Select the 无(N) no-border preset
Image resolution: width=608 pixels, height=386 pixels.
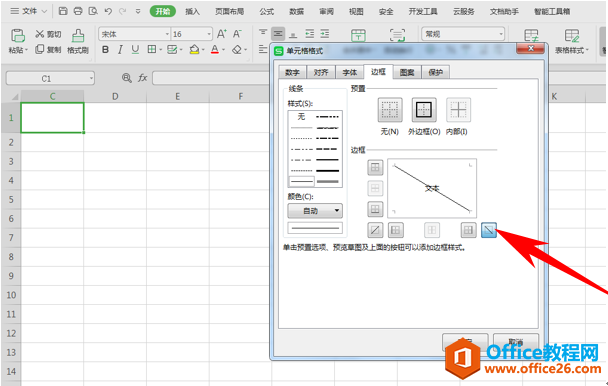[x=390, y=110]
